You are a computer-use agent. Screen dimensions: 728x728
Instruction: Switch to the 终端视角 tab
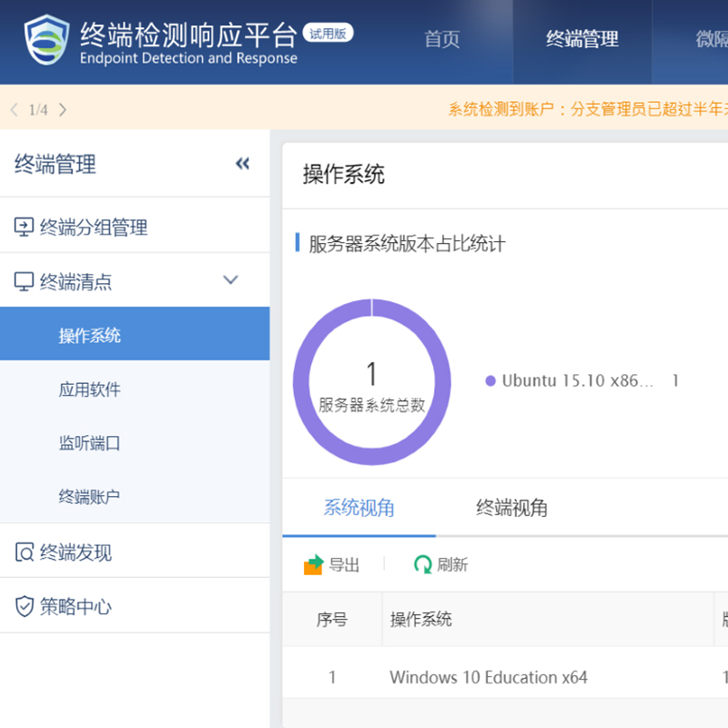(511, 508)
